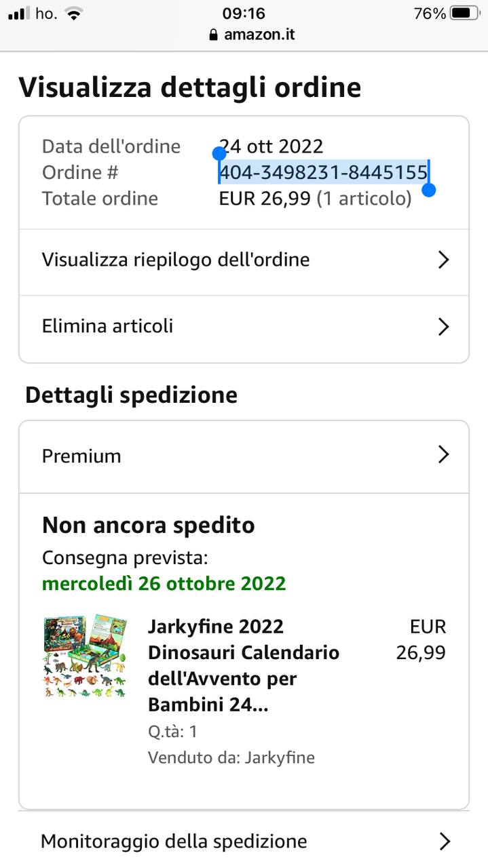Open the Premium shipping option row
The height and width of the screenshot is (868, 488).
tap(244, 456)
